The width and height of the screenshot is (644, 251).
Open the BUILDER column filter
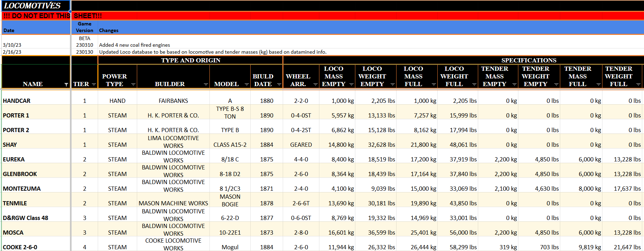206,85
